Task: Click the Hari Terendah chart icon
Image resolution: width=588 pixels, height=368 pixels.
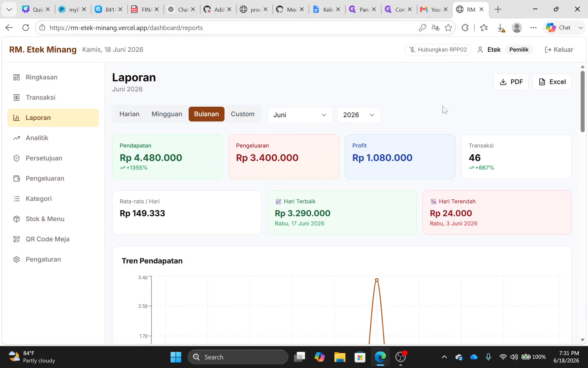Action: tap(433, 202)
